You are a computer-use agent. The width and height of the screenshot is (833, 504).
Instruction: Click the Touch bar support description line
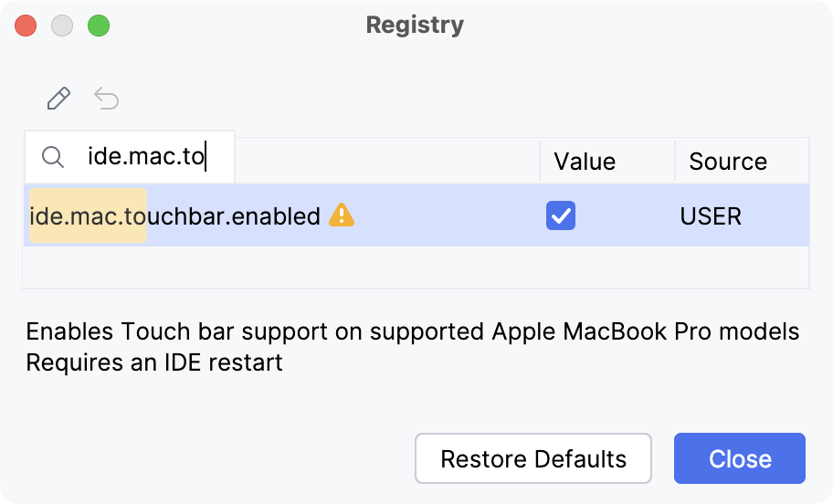412,331
